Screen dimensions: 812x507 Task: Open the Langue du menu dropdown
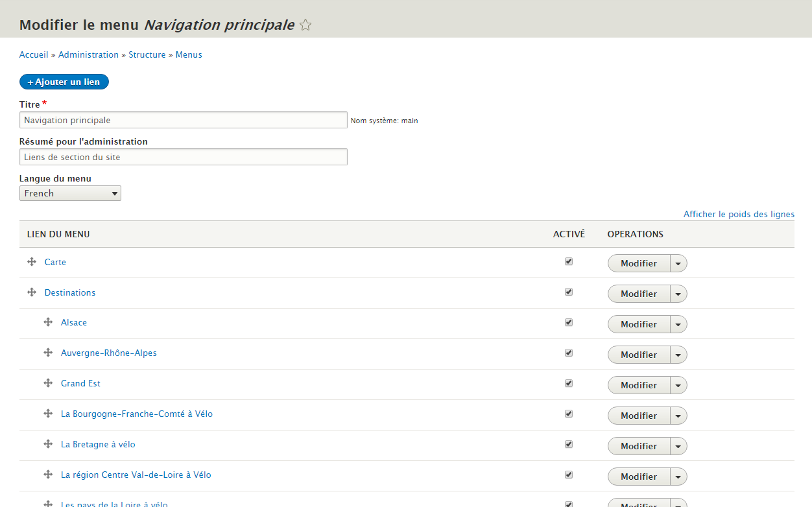(70, 193)
